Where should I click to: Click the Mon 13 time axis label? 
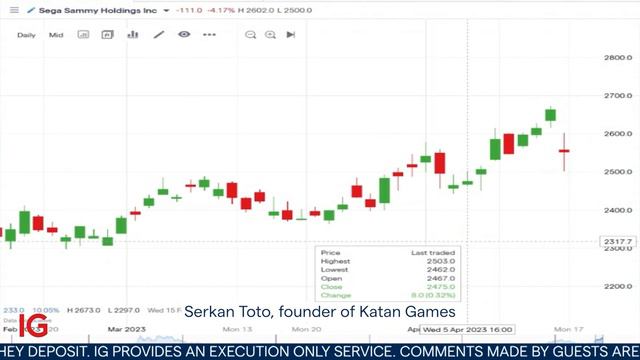coord(237,329)
